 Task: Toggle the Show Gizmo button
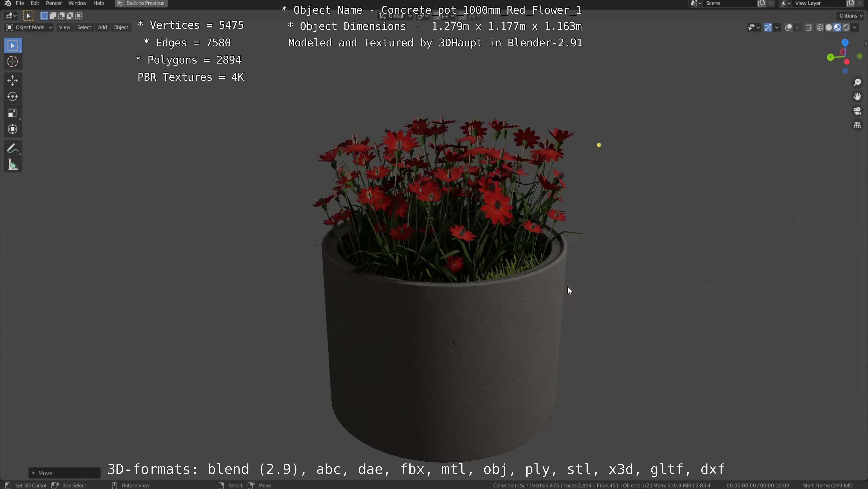tap(768, 28)
